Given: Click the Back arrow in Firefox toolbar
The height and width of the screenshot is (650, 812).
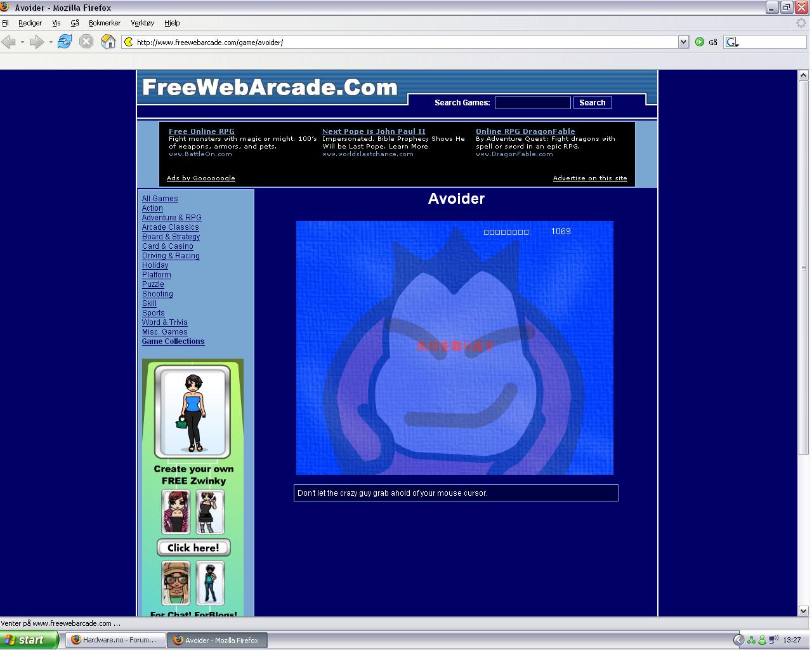Looking at the screenshot, I should [x=9, y=42].
